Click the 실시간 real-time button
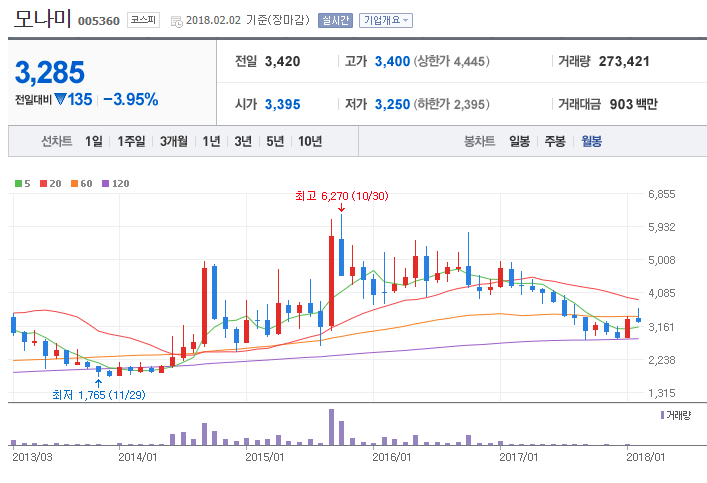This screenshot has width=707, height=483. click(335, 20)
